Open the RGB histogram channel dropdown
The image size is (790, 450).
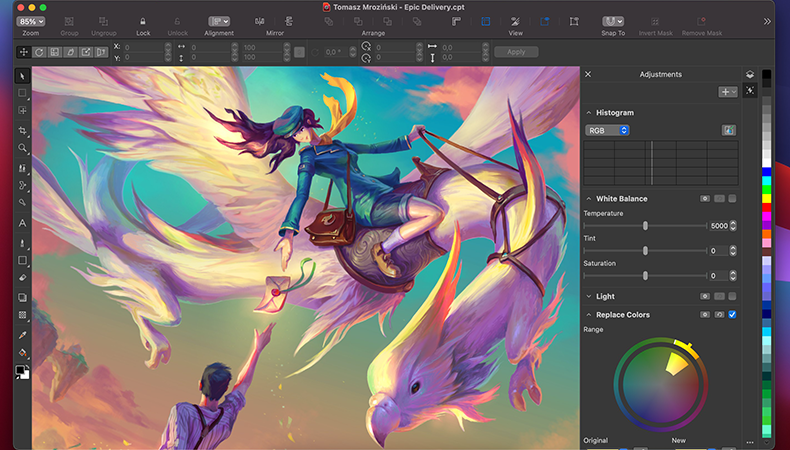607,131
